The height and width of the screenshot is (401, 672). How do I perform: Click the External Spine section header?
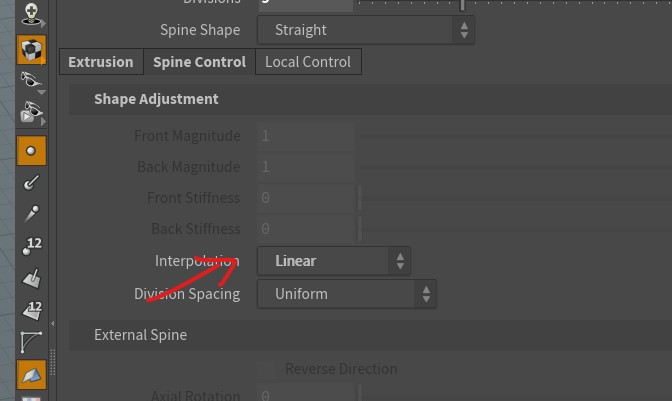coord(370,335)
